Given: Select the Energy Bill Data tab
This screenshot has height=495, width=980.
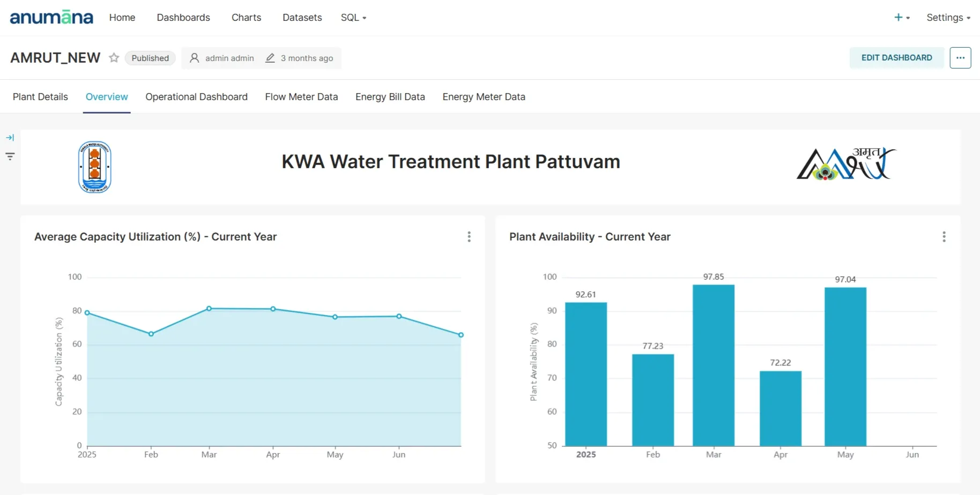Looking at the screenshot, I should (390, 97).
